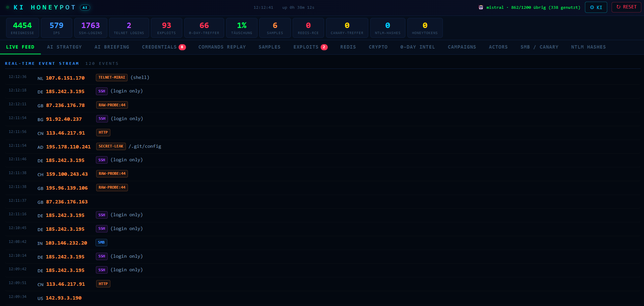The width and height of the screenshot is (644, 306).
Task: Click the 4454 Ereignisse stat card
Action: (x=22, y=28)
